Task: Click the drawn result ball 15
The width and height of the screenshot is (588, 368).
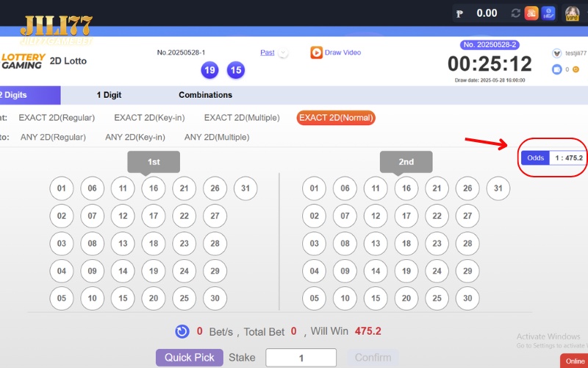Action: (x=236, y=70)
